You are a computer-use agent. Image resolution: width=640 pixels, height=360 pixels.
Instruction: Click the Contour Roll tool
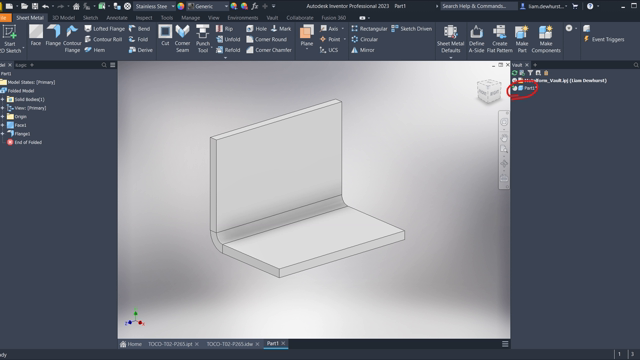coord(103,39)
